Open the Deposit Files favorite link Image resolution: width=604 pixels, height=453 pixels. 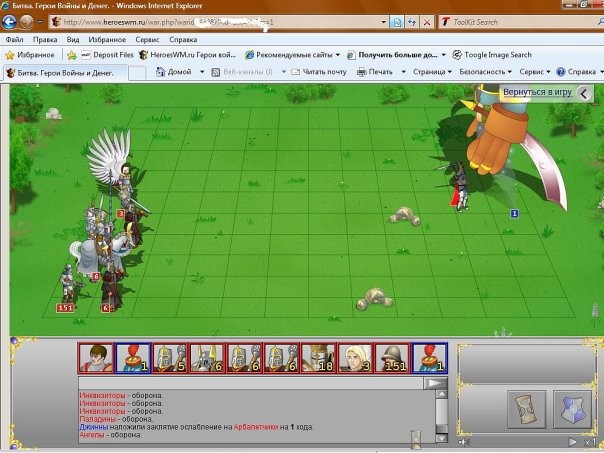[x=107, y=55]
